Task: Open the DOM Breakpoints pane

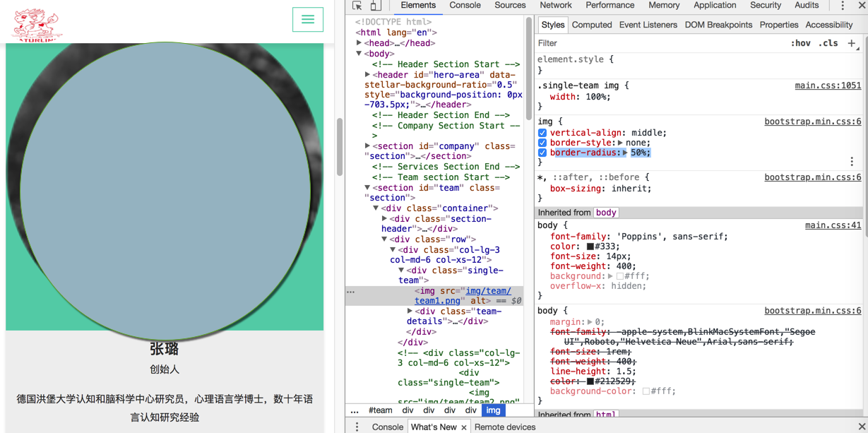Action: coord(718,25)
